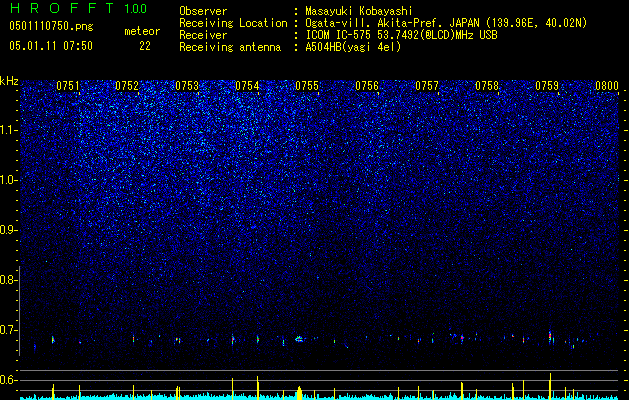Click the 0753 time marker

click(187, 86)
